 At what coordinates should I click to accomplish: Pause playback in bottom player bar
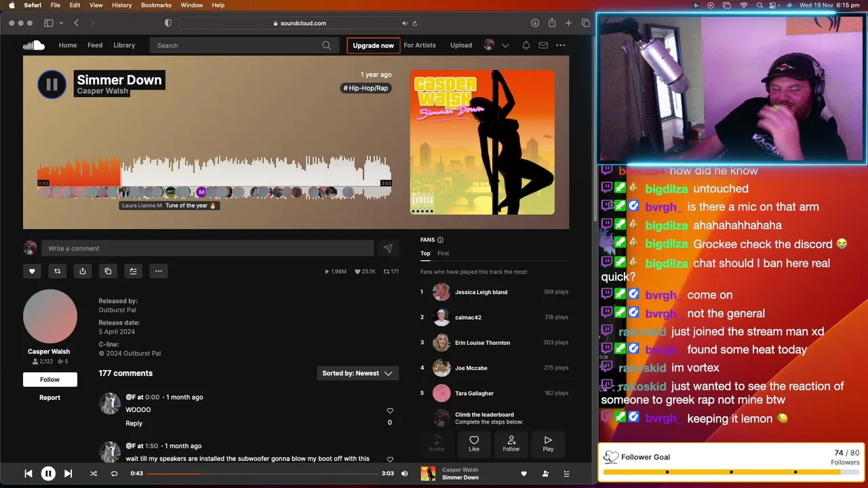(48, 474)
